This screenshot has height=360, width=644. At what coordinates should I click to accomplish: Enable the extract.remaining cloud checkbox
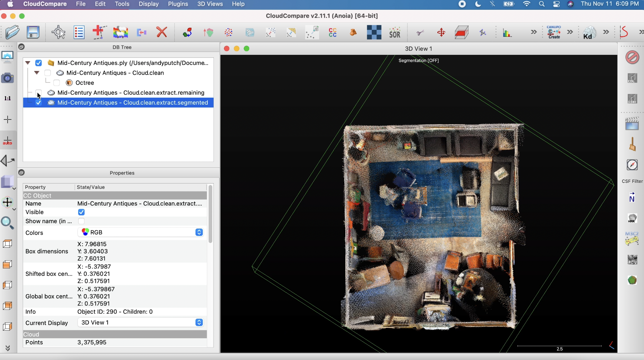tap(38, 92)
